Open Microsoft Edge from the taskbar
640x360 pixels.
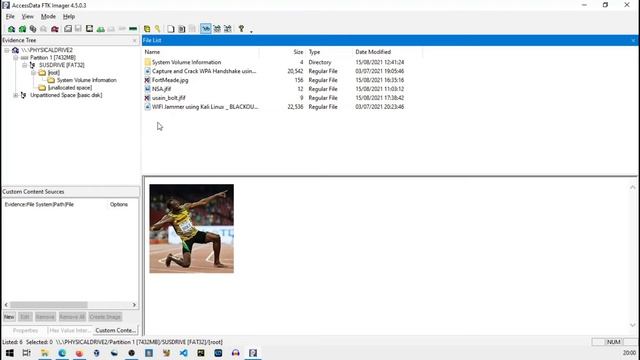pyautogui.click(x=62, y=353)
